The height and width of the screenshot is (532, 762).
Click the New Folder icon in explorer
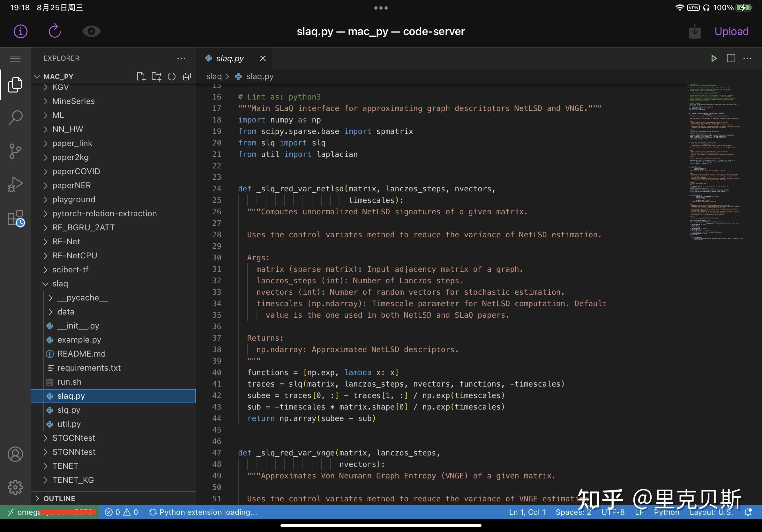[x=156, y=77]
